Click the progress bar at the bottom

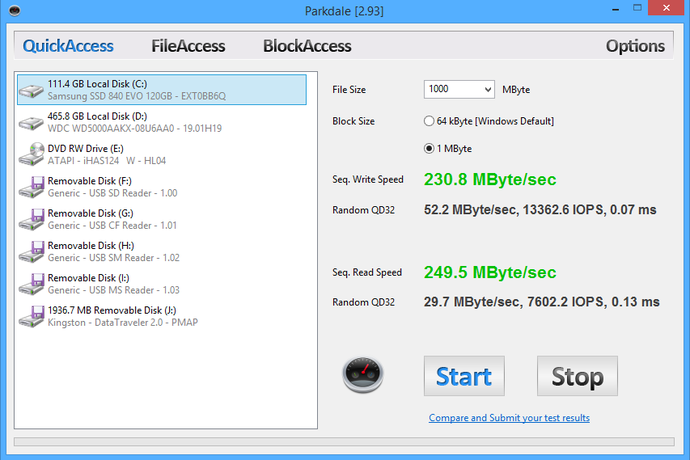[x=345, y=441]
